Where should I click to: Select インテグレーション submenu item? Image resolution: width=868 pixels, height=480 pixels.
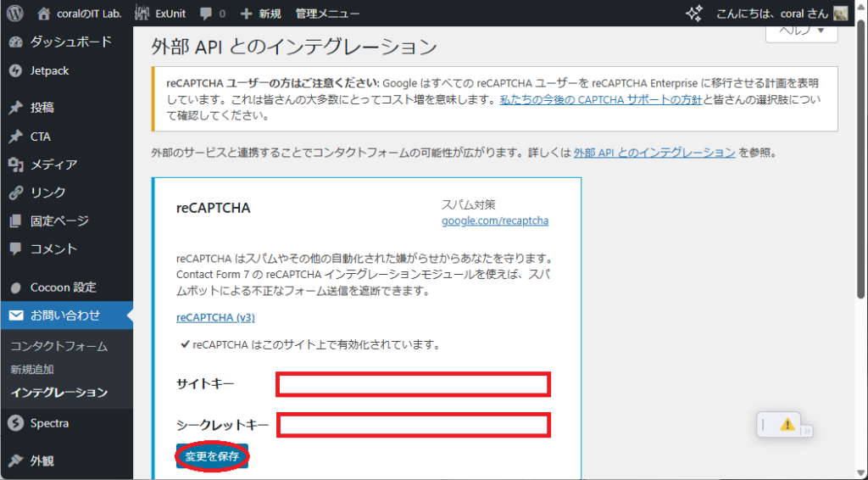pyautogui.click(x=59, y=393)
